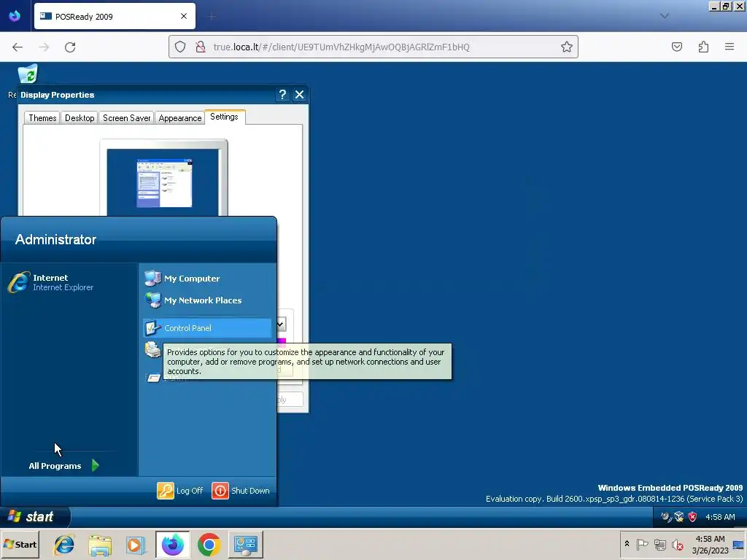This screenshot has width=747, height=560.
Task: Click host clock showing 3/26/2023
Action: [710, 545]
